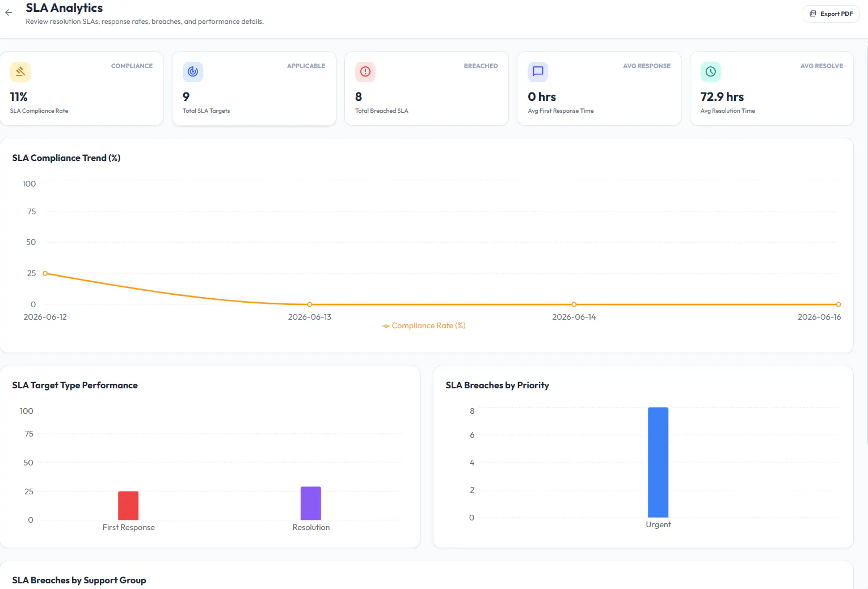
Task: Click the 2026-06-14 date axis label
Action: 574,317
